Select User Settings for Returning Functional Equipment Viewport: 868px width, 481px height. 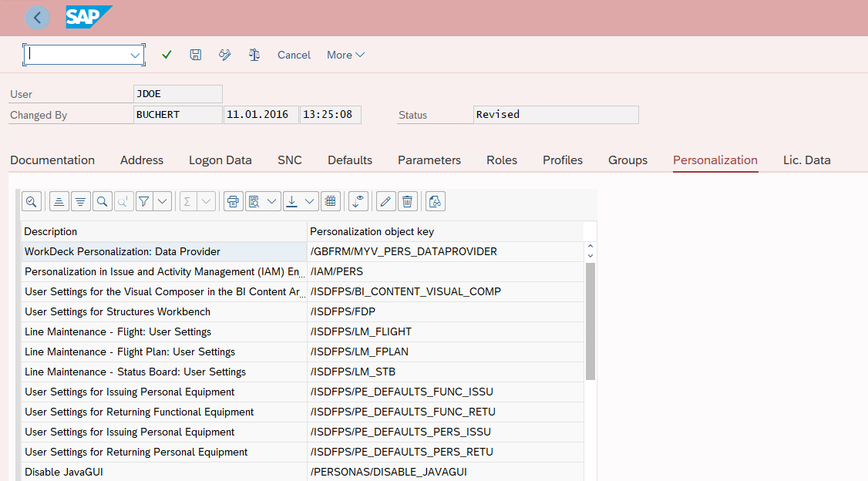click(x=164, y=412)
